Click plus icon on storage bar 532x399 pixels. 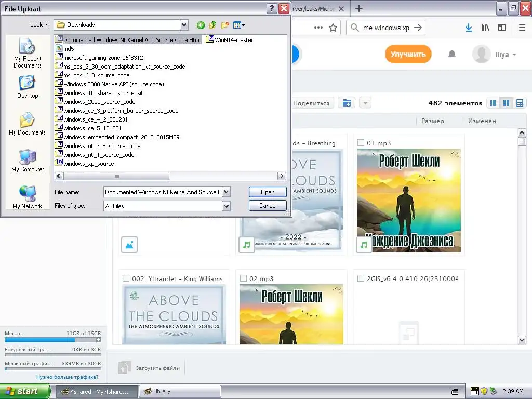click(x=98, y=340)
